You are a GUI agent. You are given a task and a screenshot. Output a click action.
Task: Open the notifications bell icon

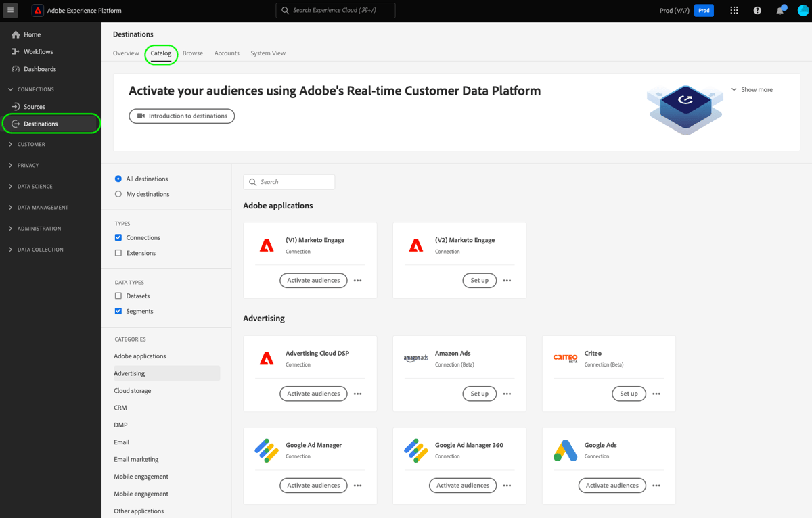point(780,10)
